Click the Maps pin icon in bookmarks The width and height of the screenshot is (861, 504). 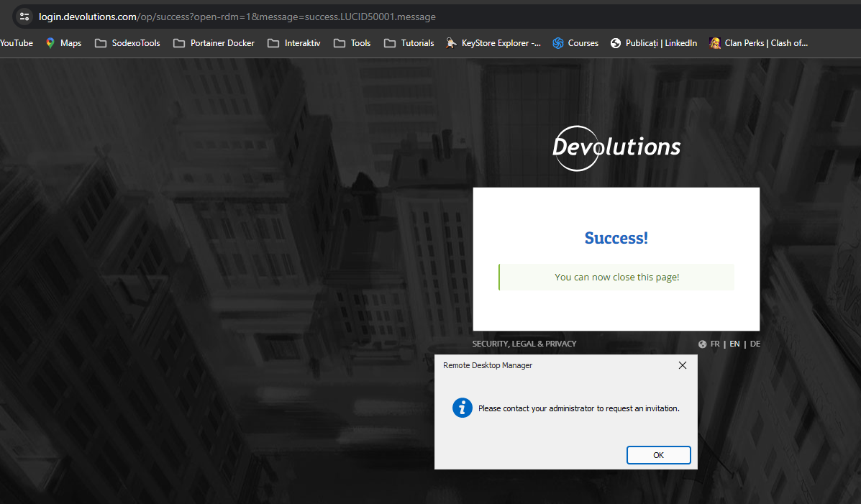click(50, 43)
